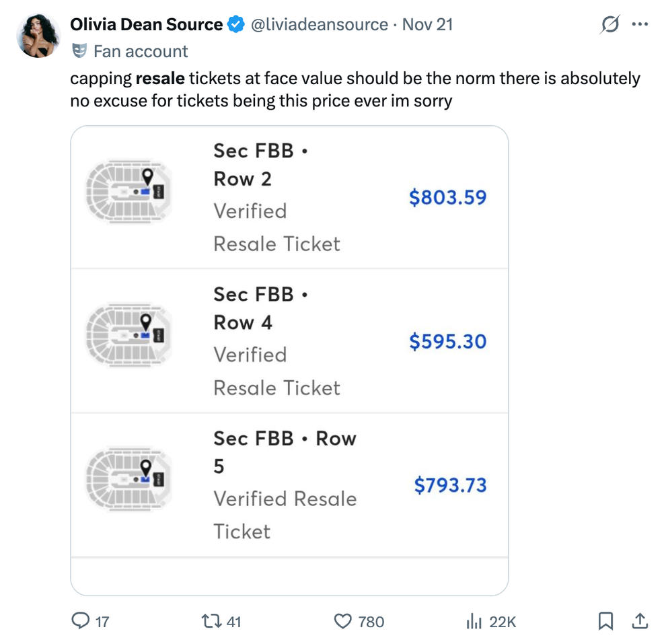The width and height of the screenshot is (666, 644).
Task: Click the Grok summarize icon
Action: coord(609,24)
